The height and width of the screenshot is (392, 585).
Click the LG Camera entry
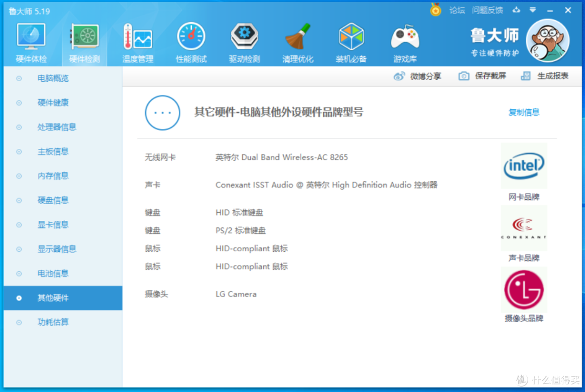point(236,295)
